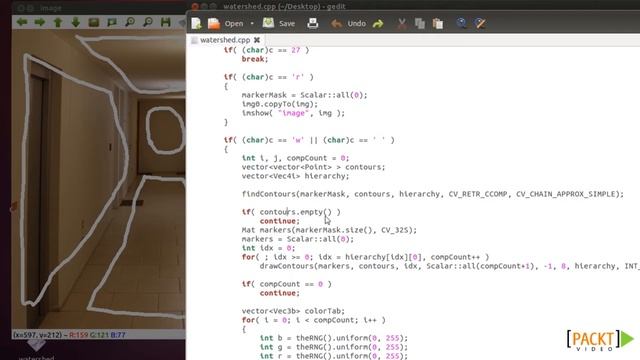640x360 pixels.
Task: Select the watershed.cpp tab
Action: (x=224, y=40)
